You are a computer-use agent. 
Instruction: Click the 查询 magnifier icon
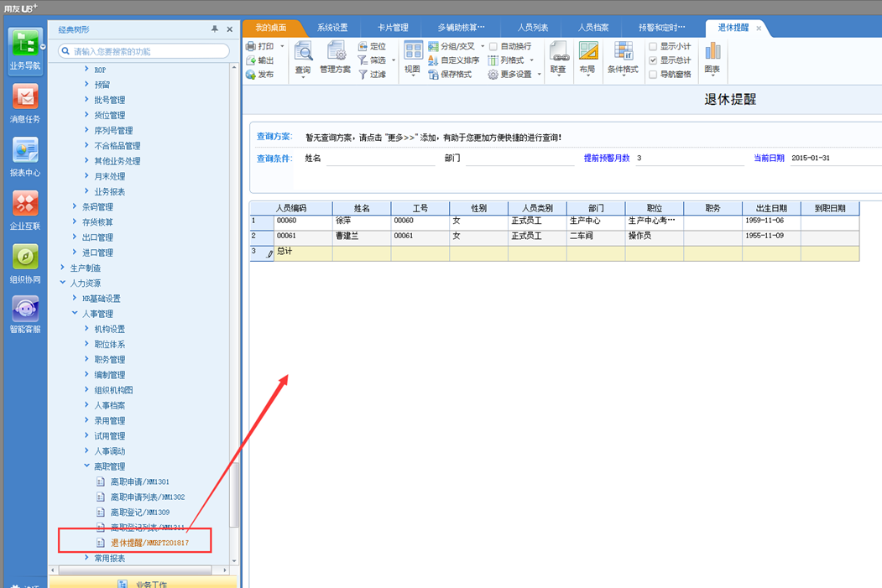coord(303,52)
